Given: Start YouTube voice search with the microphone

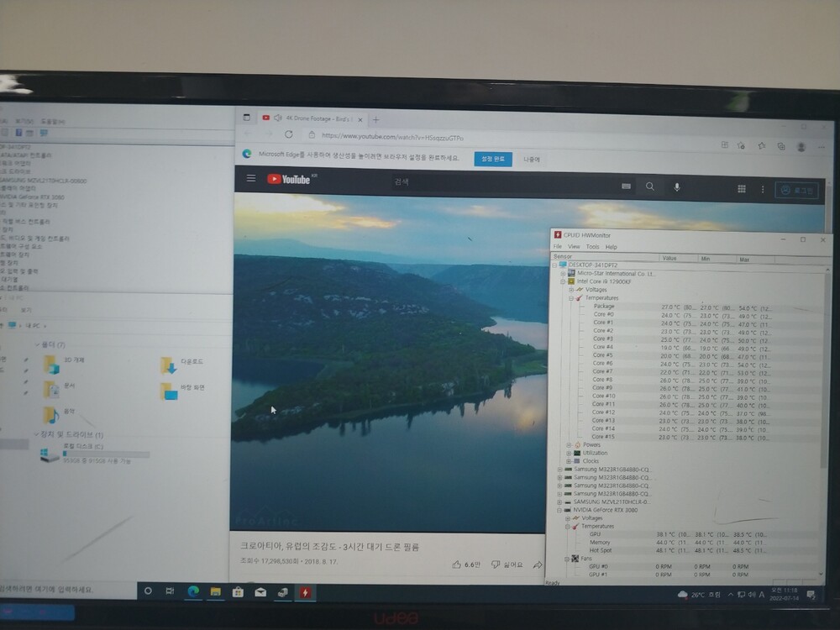Looking at the screenshot, I should coord(677,187).
